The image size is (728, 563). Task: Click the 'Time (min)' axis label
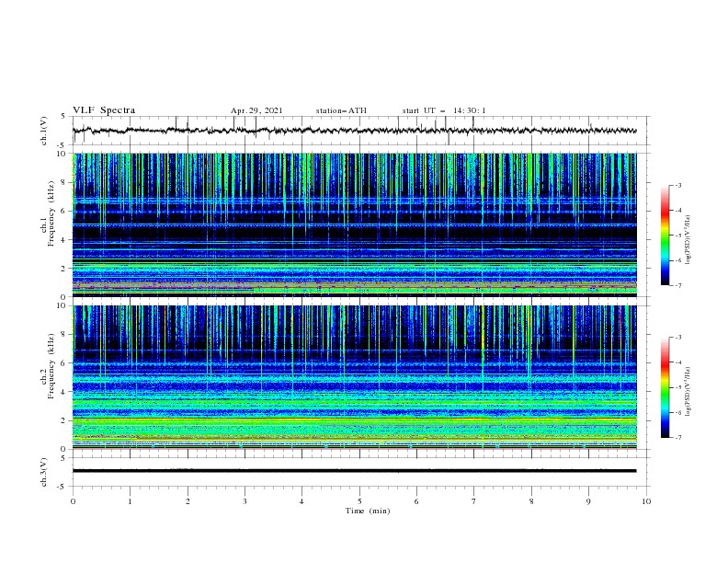368,511
